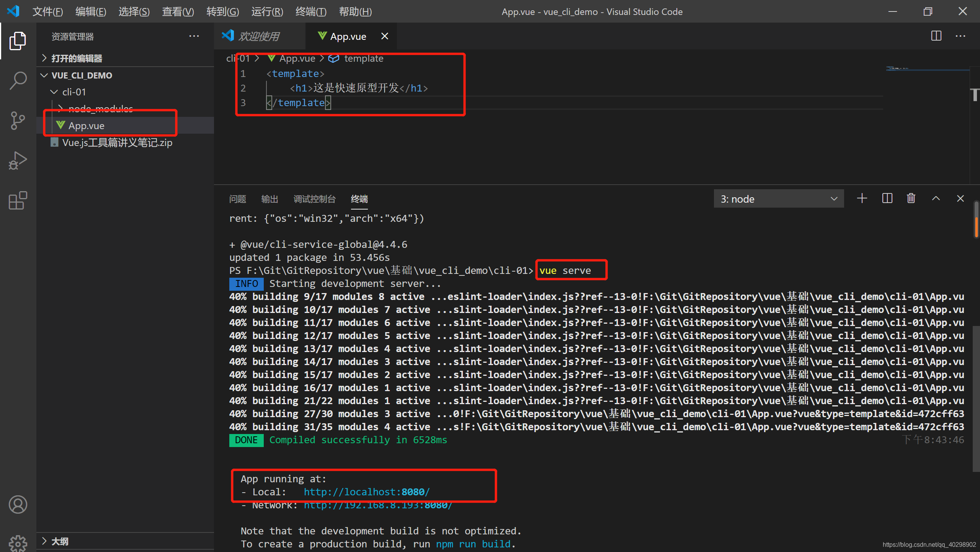Open the Accounts menu icon
This screenshot has width=980, height=552.
pyautogui.click(x=18, y=504)
